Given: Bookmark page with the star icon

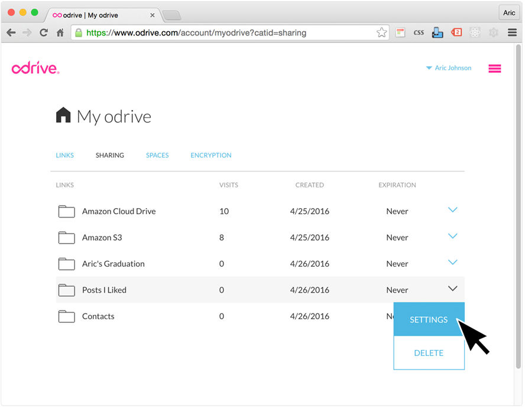Looking at the screenshot, I should tap(381, 33).
